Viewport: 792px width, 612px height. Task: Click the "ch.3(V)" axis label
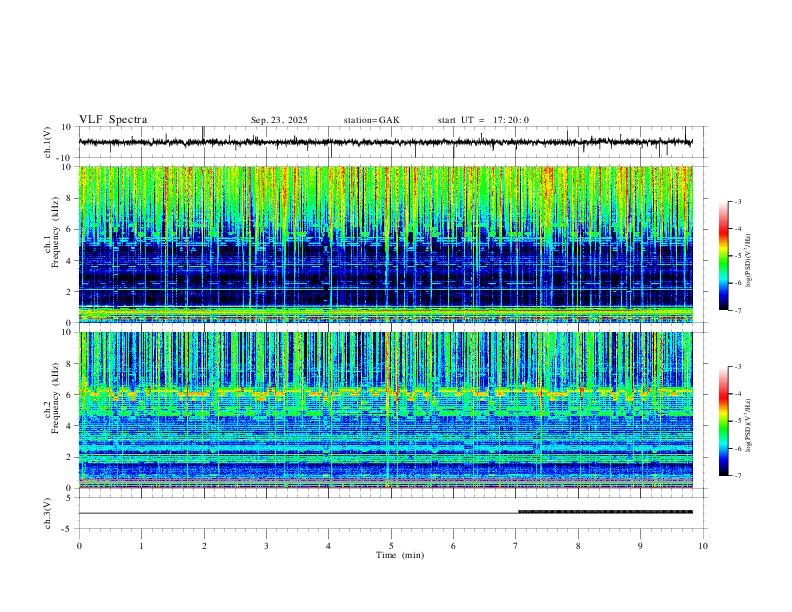click(48, 513)
